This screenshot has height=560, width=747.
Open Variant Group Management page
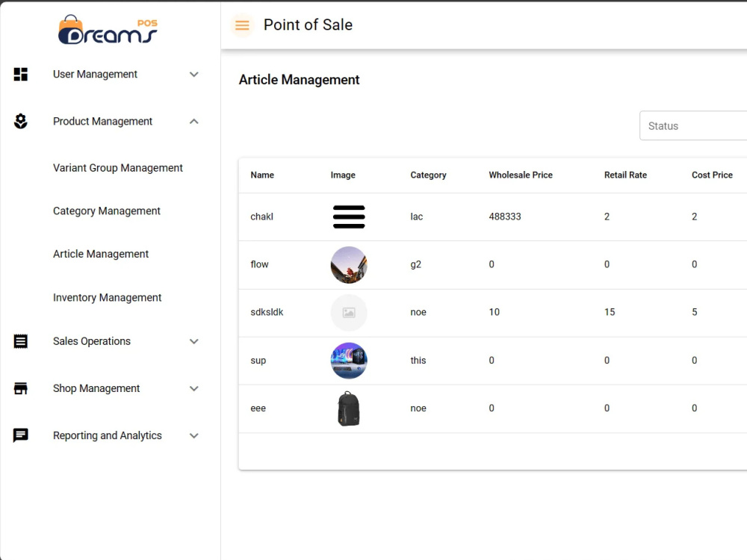pyautogui.click(x=118, y=168)
